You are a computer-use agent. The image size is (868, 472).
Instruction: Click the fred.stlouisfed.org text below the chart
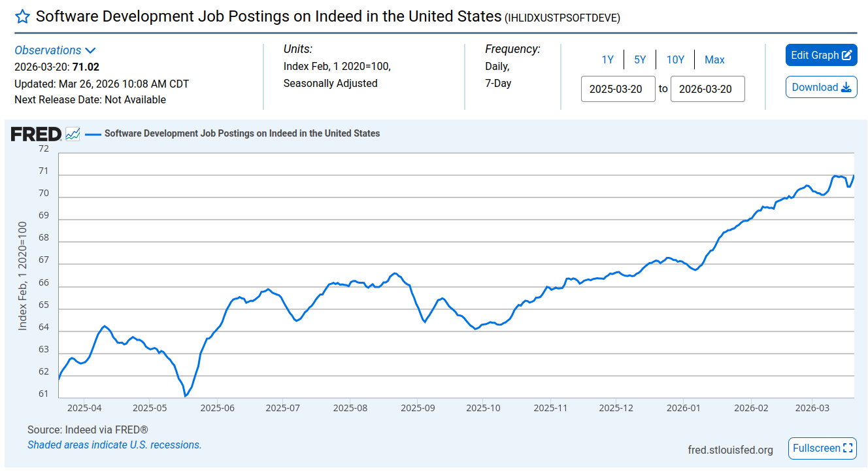coord(731,450)
